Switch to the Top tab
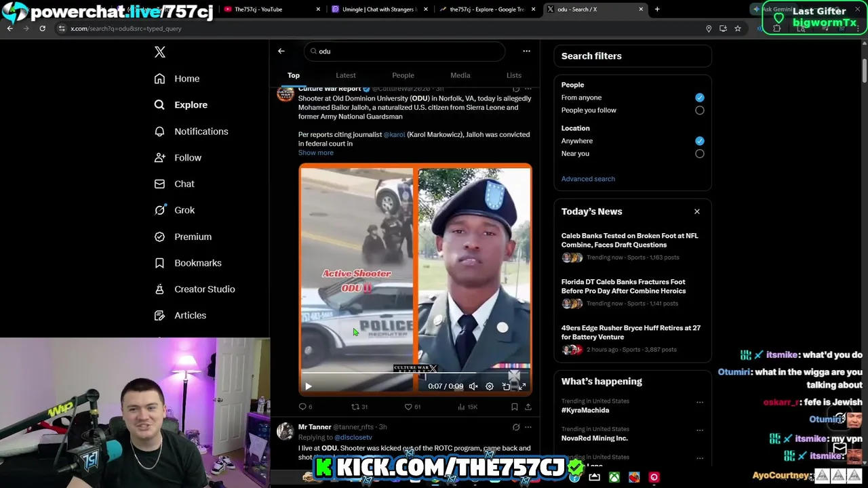 (x=294, y=75)
